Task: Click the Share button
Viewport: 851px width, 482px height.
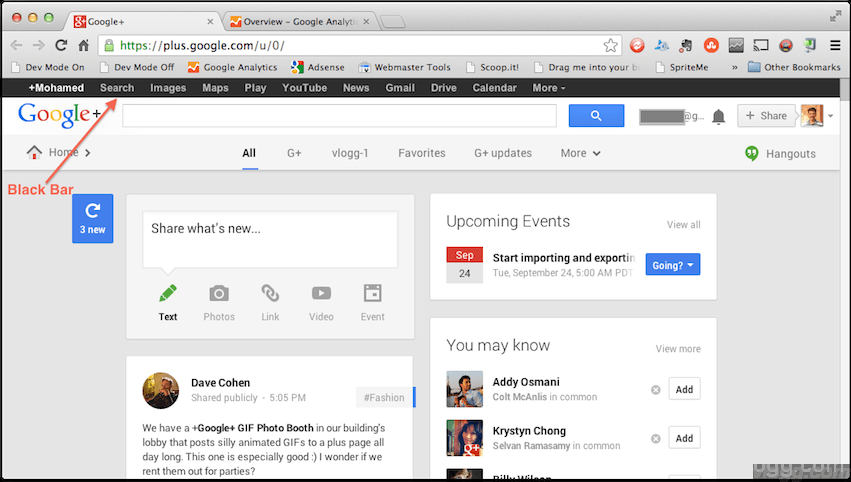Action: coord(766,116)
